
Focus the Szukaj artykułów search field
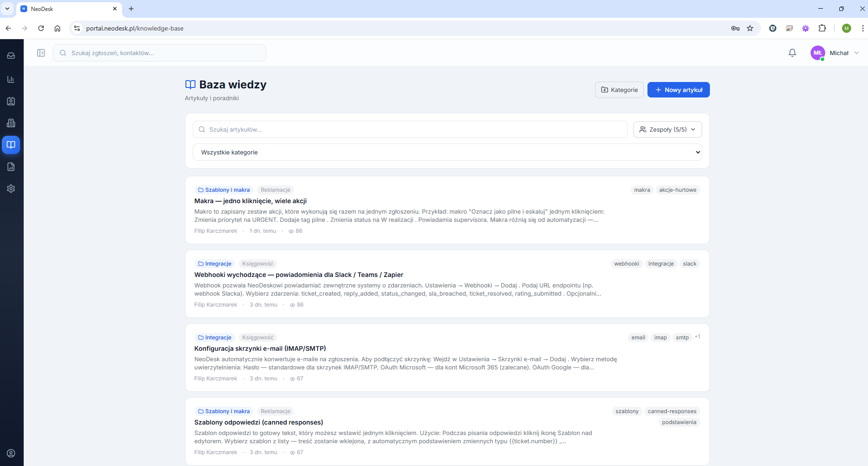tap(410, 129)
